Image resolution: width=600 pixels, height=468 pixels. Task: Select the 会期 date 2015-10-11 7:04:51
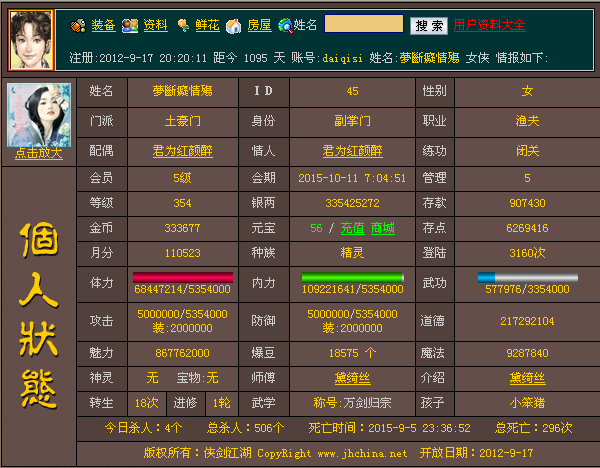352,178
